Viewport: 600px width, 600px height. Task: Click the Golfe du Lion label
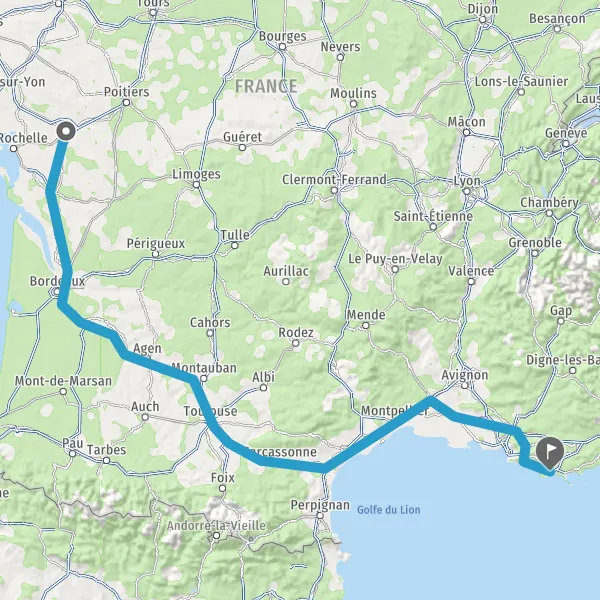[389, 510]
